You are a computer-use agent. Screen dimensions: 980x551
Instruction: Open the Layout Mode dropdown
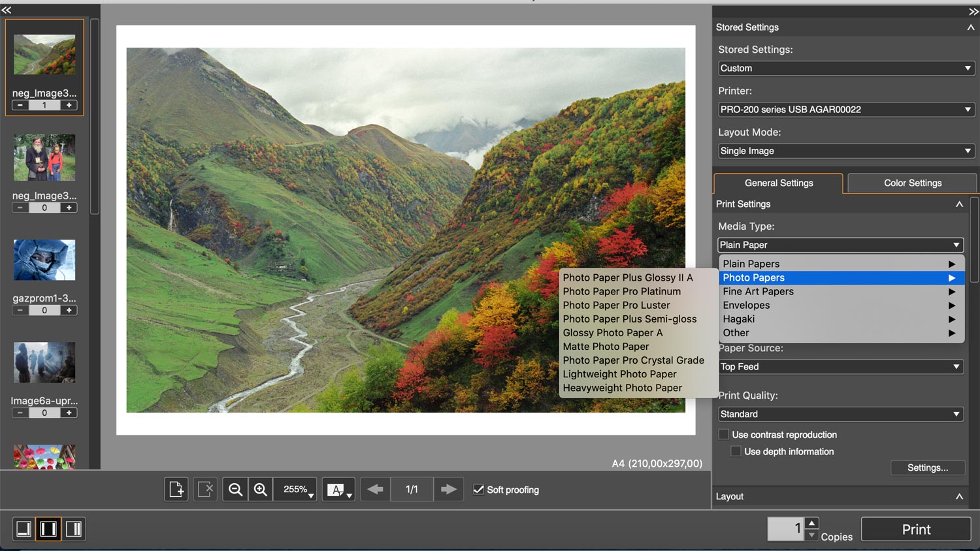pyautogui.click(x=846, y=151)
